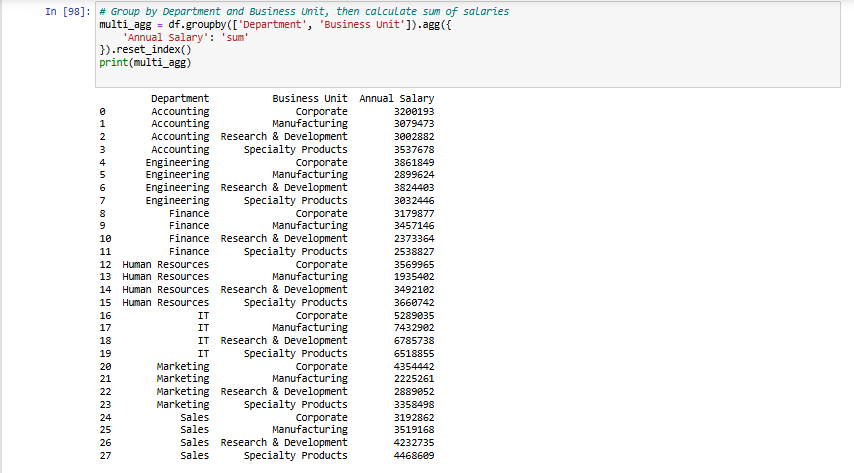Select salary value 1935402

(414, 277)
